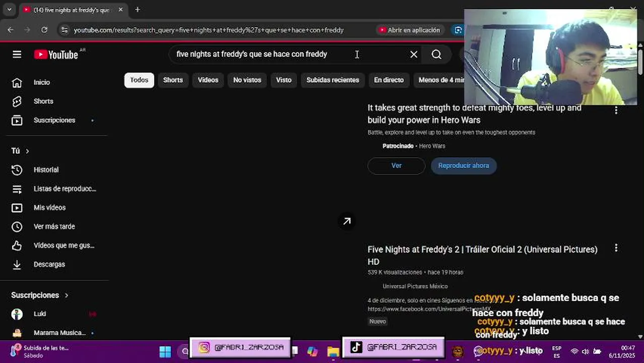Open the tab search dropdown arrow
Image resolution: width=644 pixels, height=363 pixels.
coord(9,10)
